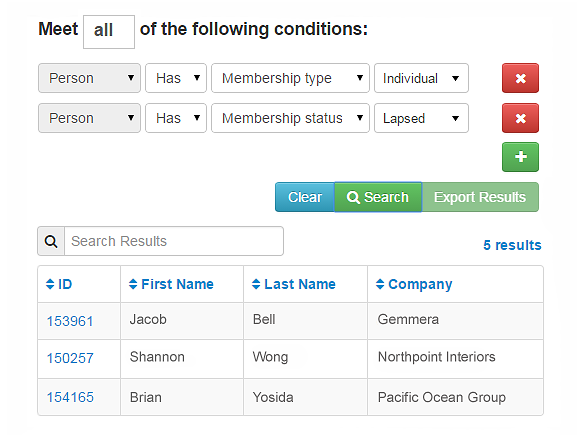Sort table by Last Name column
Viewport: 580px width, 435px height.
coord(294,284)
